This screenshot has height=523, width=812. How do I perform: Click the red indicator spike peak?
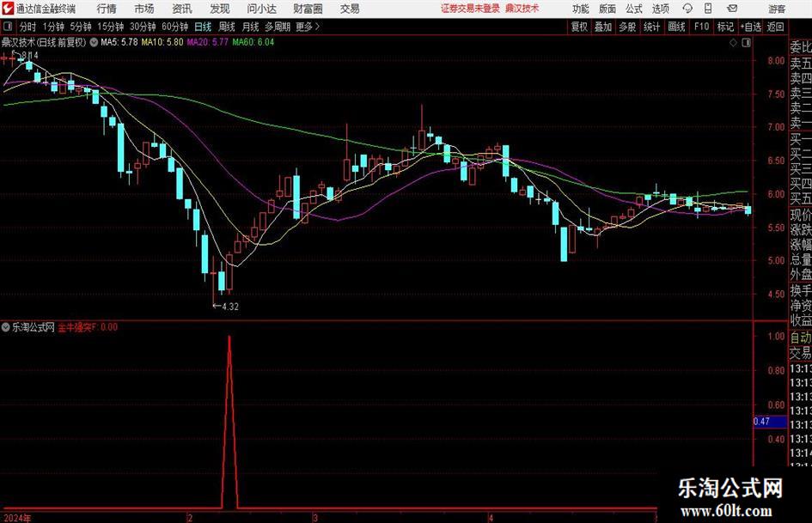[x=229, y=338]
